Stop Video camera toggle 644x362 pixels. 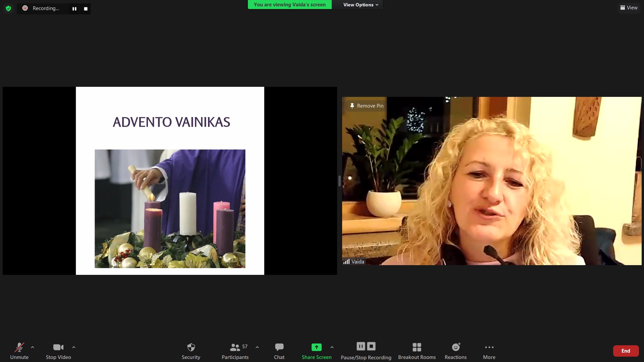coord(58,351)
